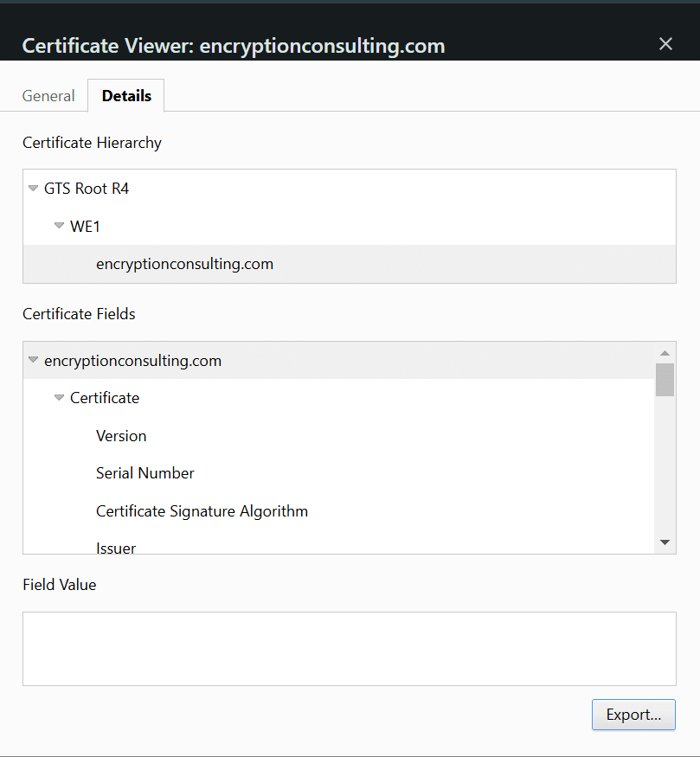Select Certificate Signature Algorithm field
The image size is (700, 757).
[202, 511]
